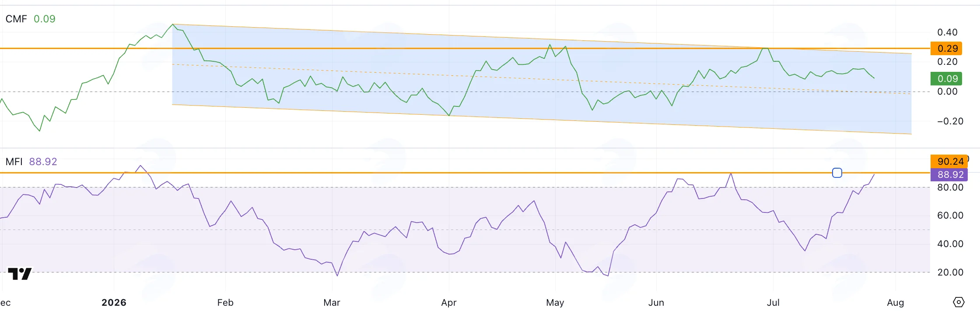980x311 pixels.
Task: Click the Feb label on time axis
Action: pyautogui.click(x=225, y=303)
